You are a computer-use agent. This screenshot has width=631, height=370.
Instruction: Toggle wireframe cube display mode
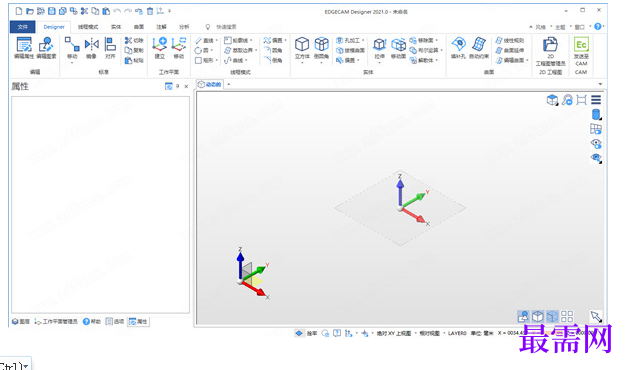click(538, 316)
